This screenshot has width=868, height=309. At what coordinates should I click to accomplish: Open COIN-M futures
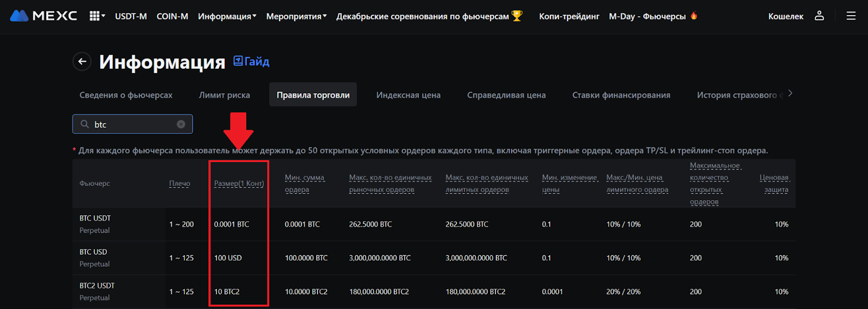pos(173,16)
